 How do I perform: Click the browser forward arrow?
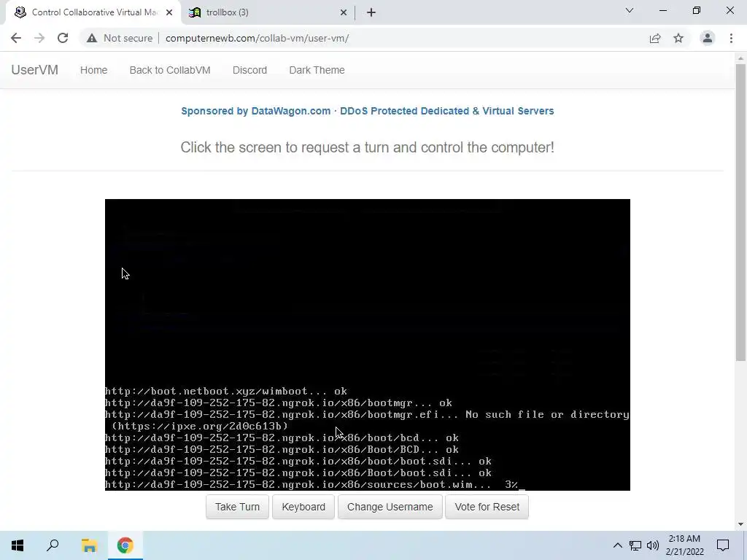(x=39, y=38)
